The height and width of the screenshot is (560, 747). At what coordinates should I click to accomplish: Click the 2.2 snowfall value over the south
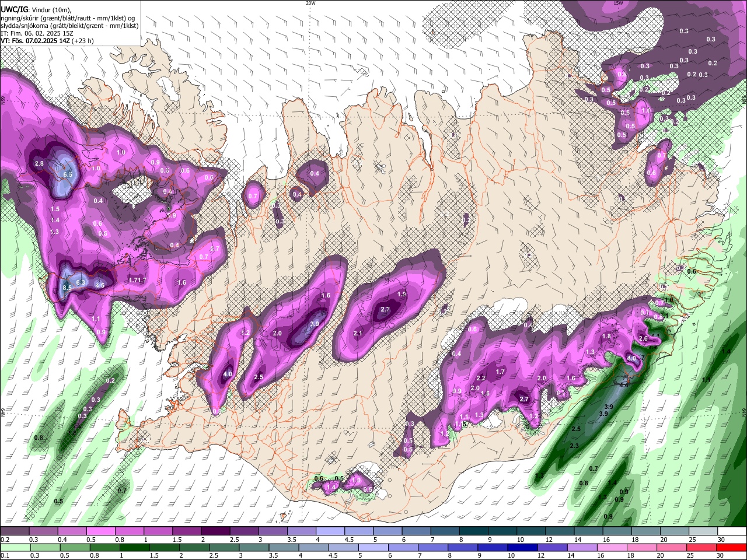(481, 379)
